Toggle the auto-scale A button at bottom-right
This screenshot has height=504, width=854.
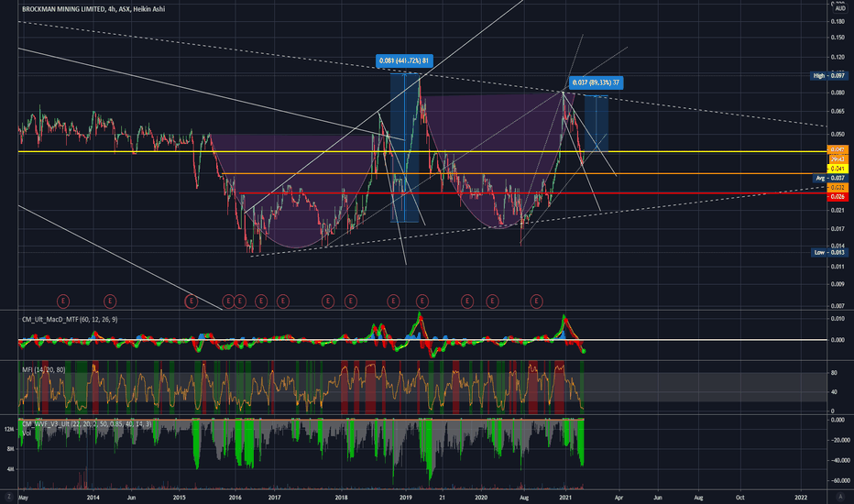pos(838,497)
